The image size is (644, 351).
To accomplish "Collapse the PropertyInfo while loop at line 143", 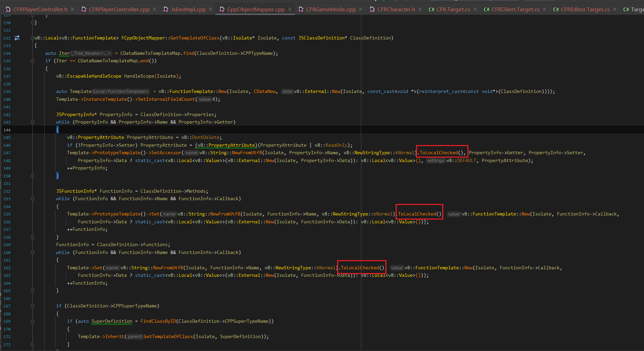I will point(32,122).
